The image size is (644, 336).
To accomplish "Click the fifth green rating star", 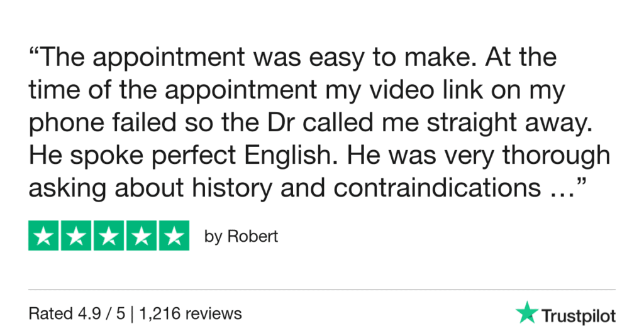I will (174, 236).
